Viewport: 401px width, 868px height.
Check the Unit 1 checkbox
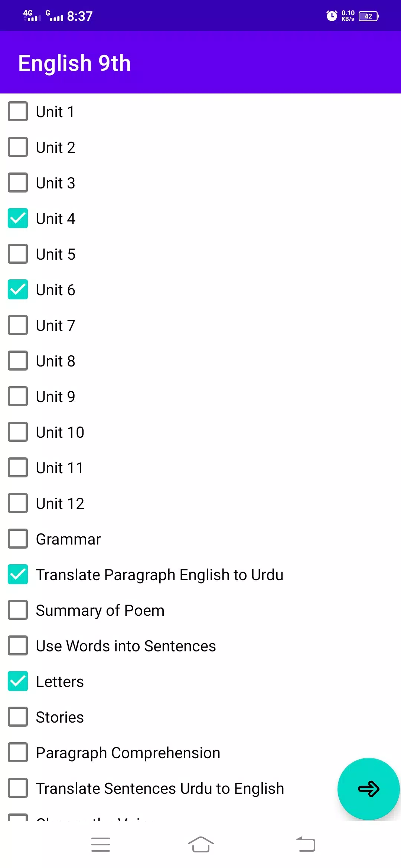pyautogui.click(x=18, y=111)
